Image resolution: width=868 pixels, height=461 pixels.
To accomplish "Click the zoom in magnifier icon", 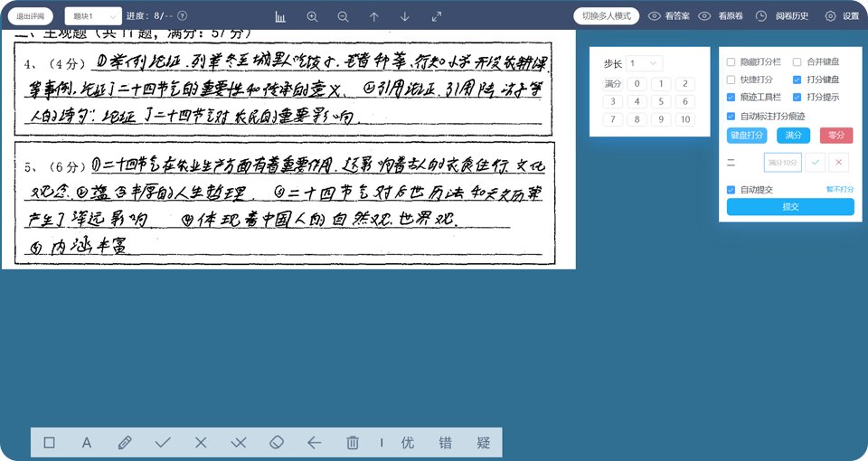I will click(313, 16).
